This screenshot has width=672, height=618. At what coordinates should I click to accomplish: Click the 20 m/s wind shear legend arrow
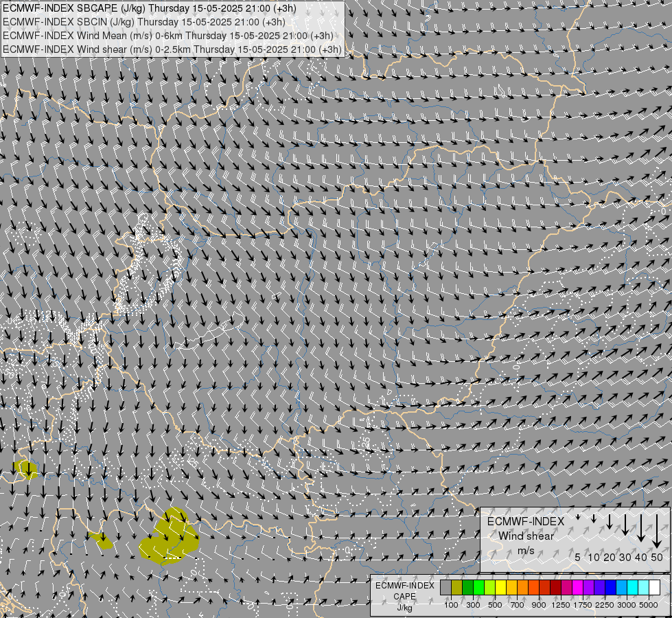click(x=610, y=521)
